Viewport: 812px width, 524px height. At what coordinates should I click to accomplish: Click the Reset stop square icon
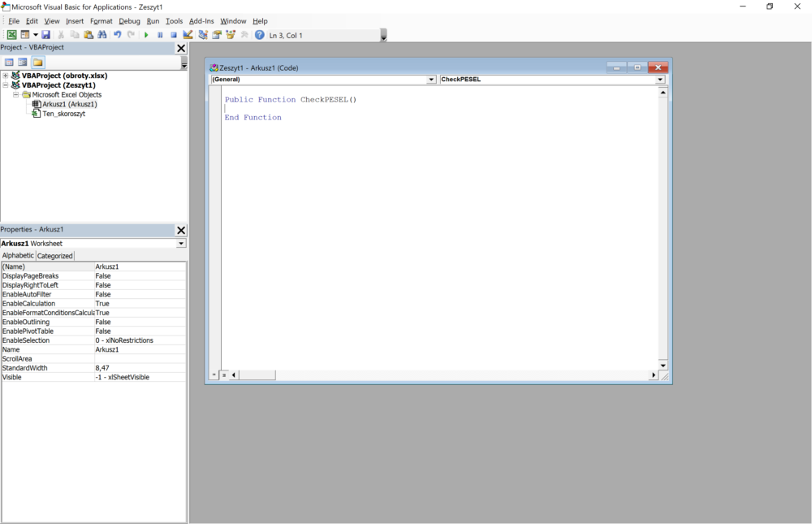(x=174, y=35)
